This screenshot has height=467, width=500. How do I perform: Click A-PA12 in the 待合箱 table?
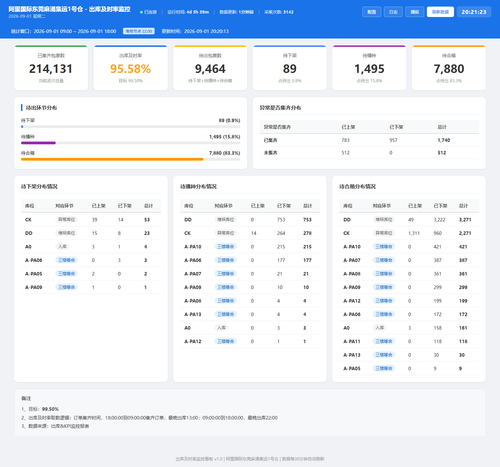[352, 301]
